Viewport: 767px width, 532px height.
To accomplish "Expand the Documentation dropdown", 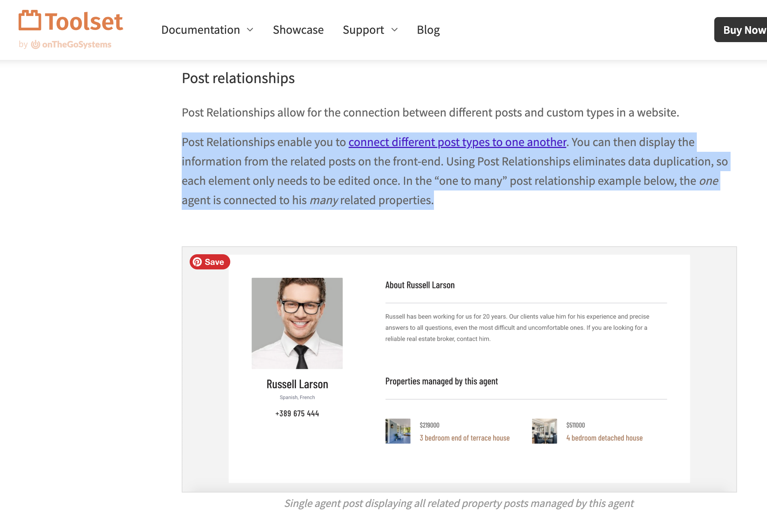I will pos(250,30).
